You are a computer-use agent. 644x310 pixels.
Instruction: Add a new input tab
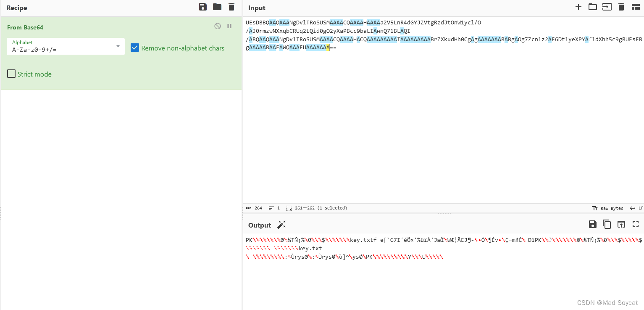point(578,7)
